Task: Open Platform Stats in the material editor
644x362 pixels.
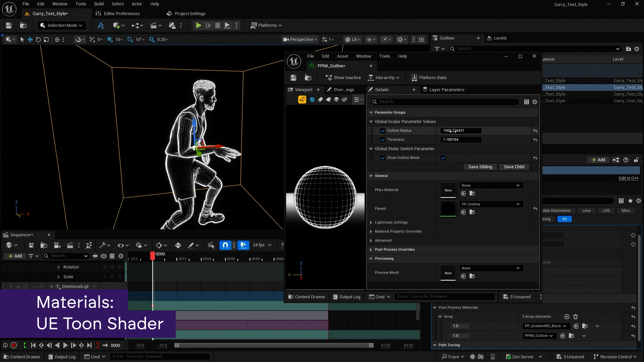Action: click(x=429, y=78)
